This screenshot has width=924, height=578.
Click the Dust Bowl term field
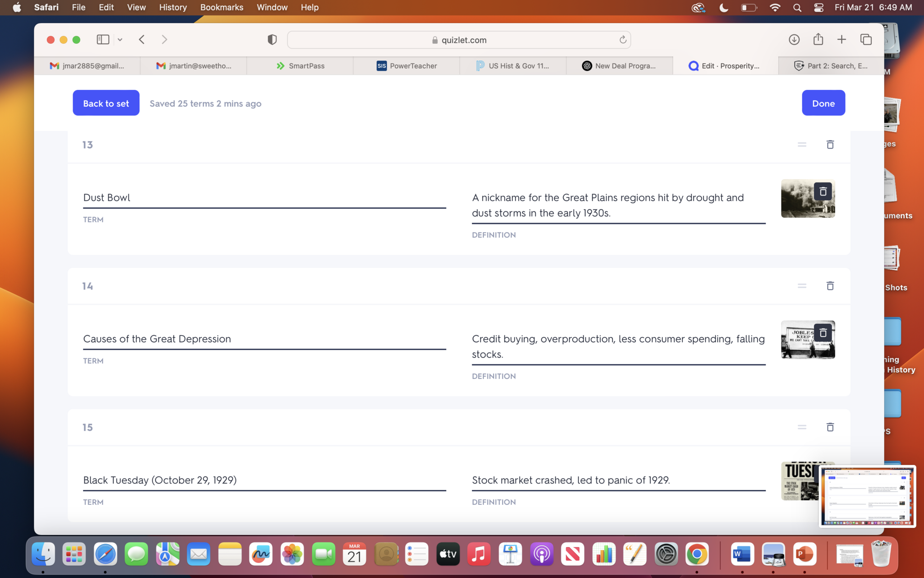click(x=264, y=198)
